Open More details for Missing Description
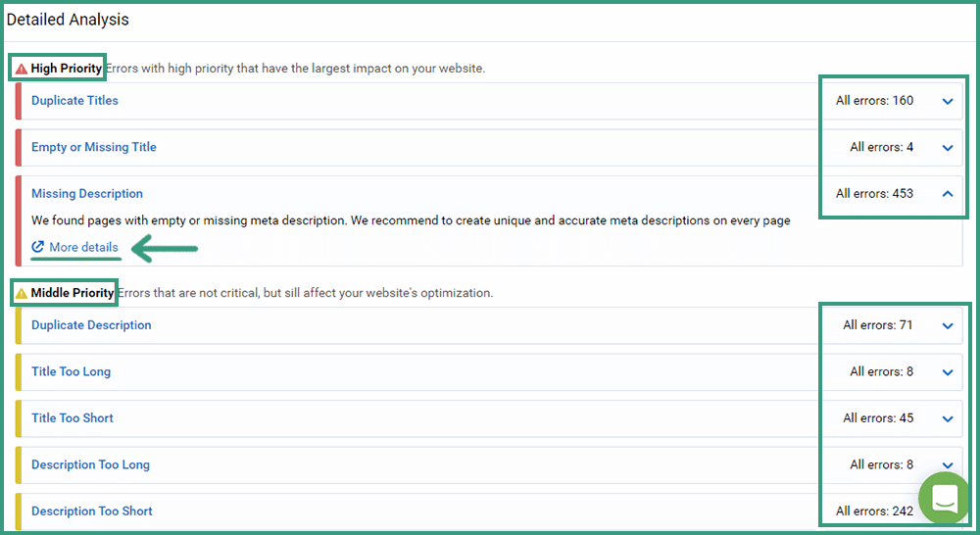This screenshot has height=535, width=980. (x=83, y=247)
